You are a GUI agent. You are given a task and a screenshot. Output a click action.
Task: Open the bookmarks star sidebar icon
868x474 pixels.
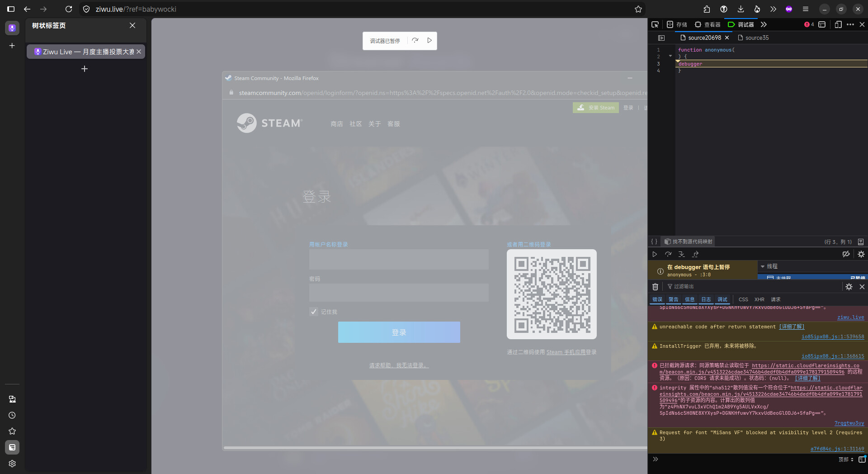(12, 431)
